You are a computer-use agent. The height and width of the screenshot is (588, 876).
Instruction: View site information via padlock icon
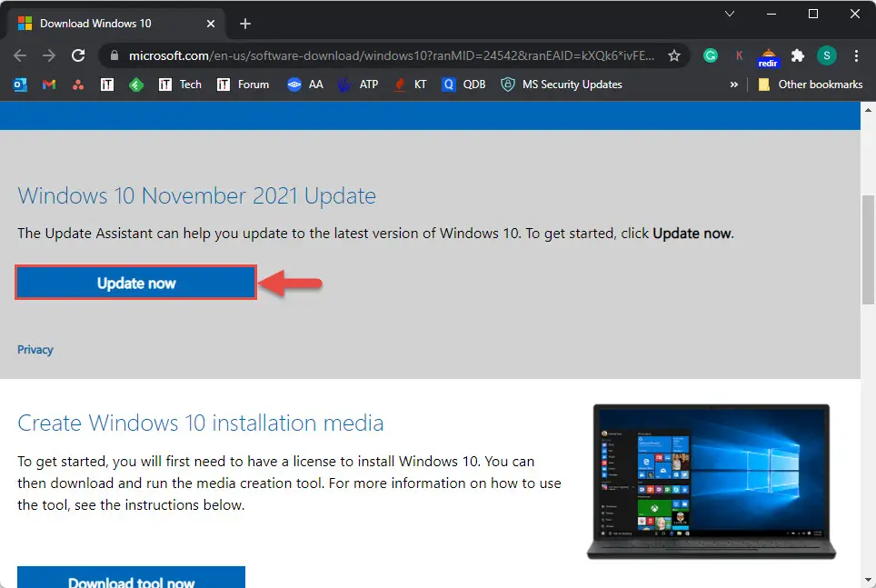[x=114, y=55]
